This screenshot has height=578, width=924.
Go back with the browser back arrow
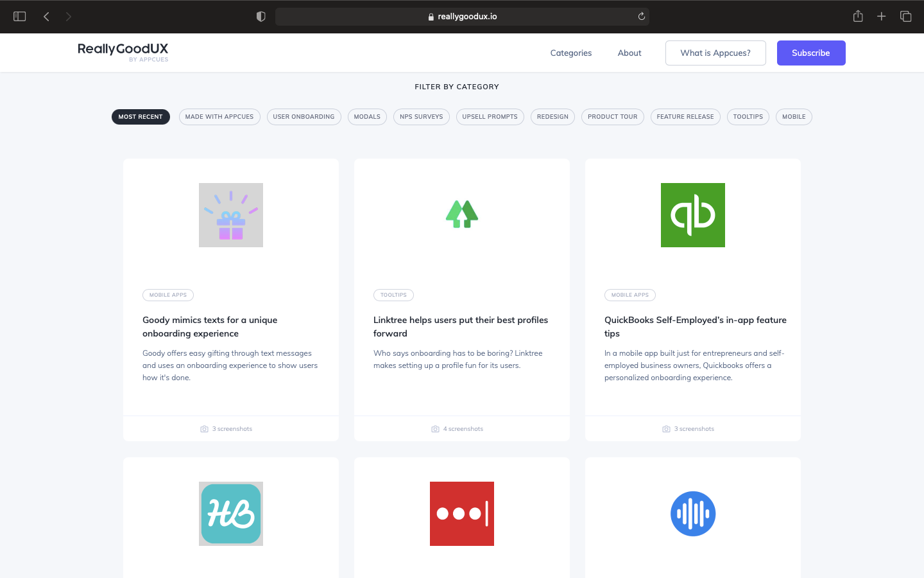(x=46, y=17)
